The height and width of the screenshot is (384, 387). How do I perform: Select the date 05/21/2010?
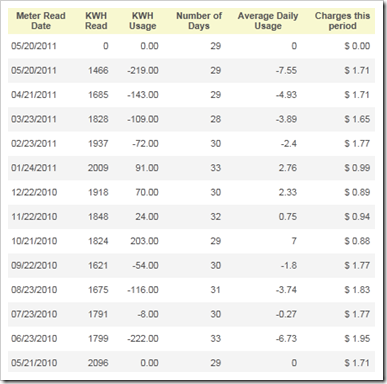pyautogui.click(x=34, y=363)
